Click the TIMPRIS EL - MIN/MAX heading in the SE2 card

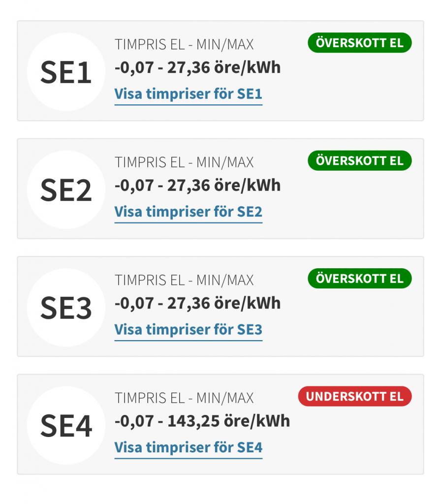pyautogui.click(x=184, y=162)
